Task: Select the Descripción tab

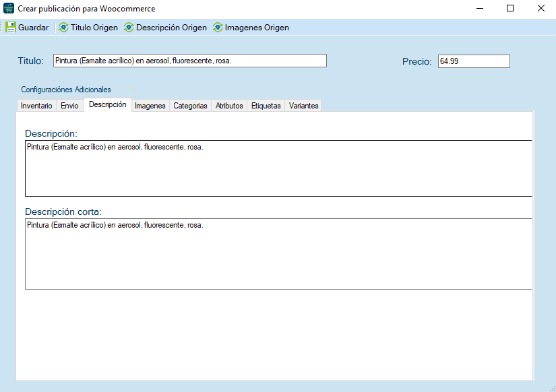Action: 107,104
